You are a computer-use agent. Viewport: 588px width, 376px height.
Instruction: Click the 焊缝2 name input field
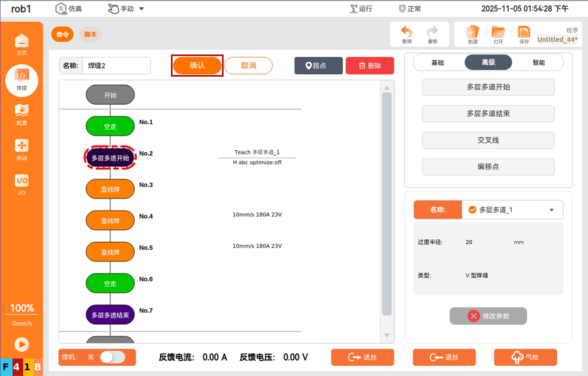click(116, 65)
